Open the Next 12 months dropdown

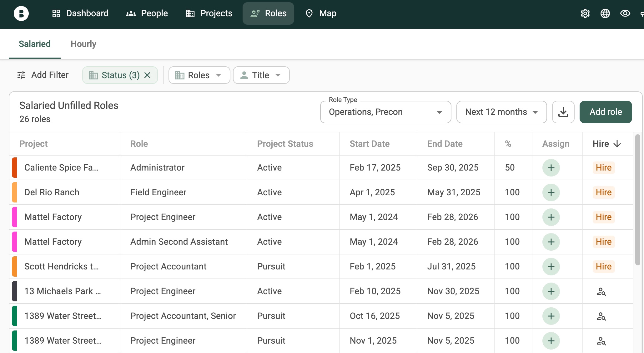click(501, 112)
